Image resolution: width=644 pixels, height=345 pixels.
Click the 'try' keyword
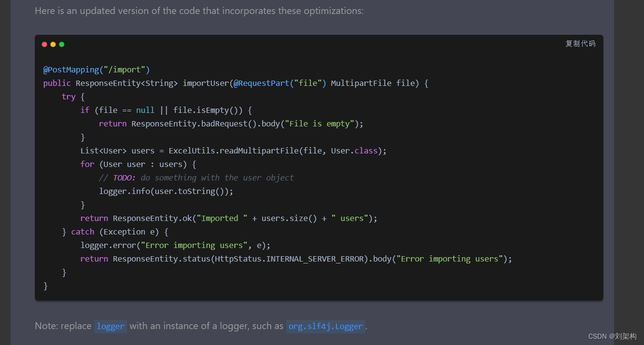click(x=69, y=97)
